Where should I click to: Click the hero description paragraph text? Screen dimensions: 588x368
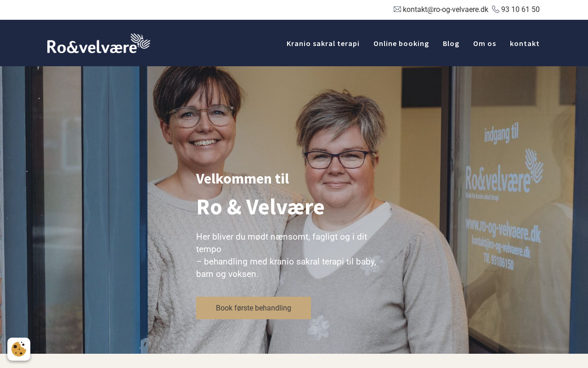[x=287, y=255]
